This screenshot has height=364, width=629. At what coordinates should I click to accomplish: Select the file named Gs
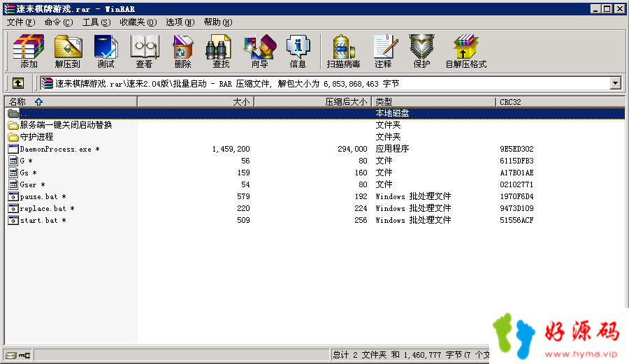22,173
